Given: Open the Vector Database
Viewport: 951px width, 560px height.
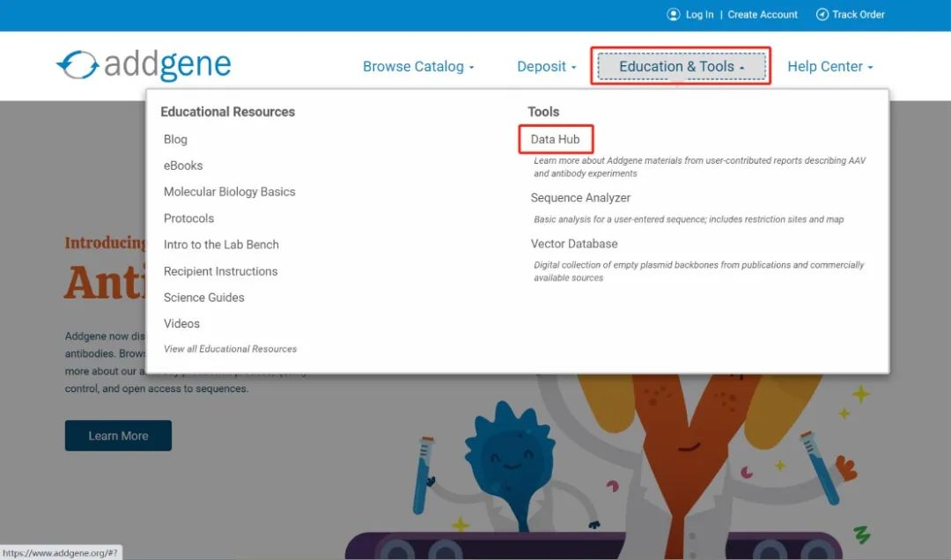Looking at the screenshot, I should 574,244.
